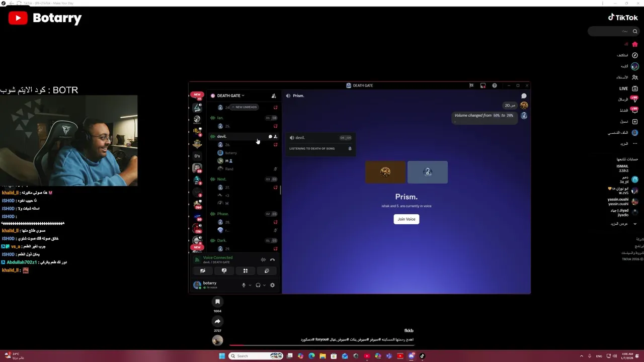Open TikTok messages with 99+ badge
The height and width of the screenshot is (362, 644).
(635, 100)
